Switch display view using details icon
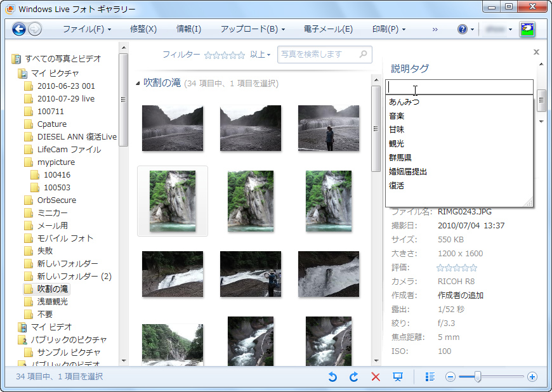This screenshot has width=552, height=392. pos(430,377)
